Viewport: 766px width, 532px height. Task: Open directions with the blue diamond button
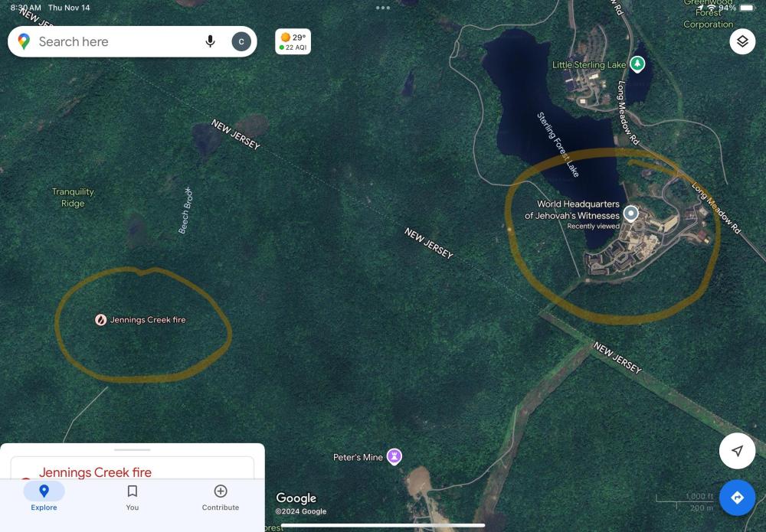737,498
